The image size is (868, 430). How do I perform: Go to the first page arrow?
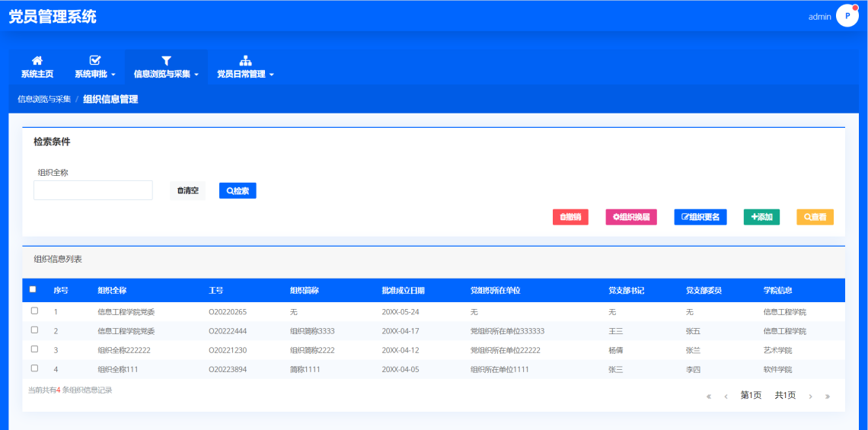709,397
